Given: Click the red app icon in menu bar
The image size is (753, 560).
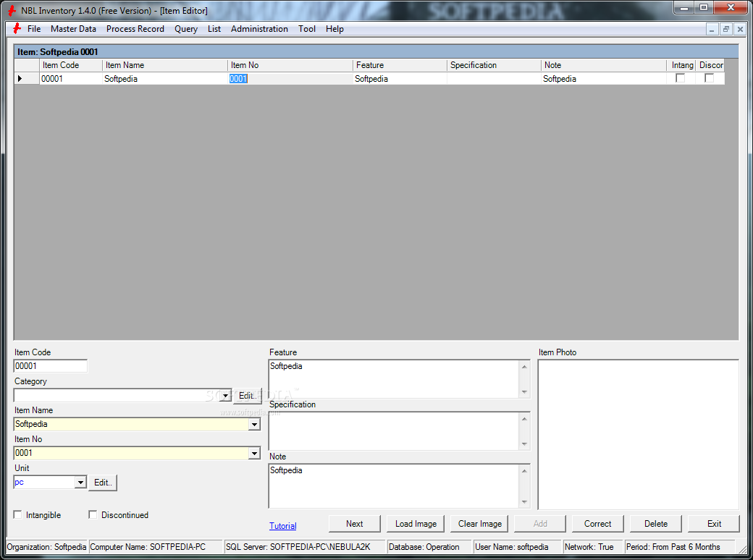Looking at the screenshot, I should pos(17,29).
